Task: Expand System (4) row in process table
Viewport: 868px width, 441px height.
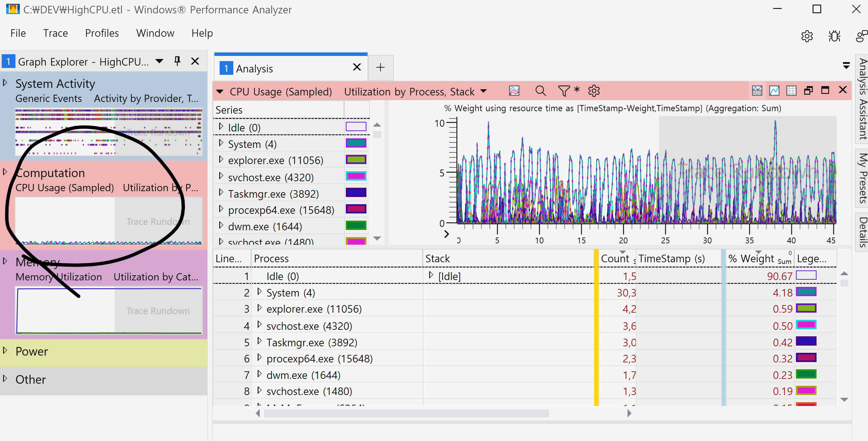Action: [259, 292]
